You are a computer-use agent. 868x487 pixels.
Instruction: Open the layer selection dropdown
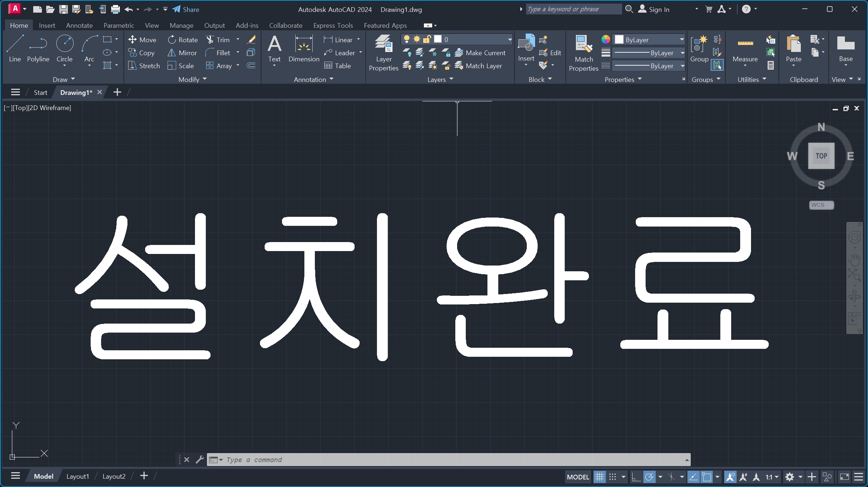[509, 39]
